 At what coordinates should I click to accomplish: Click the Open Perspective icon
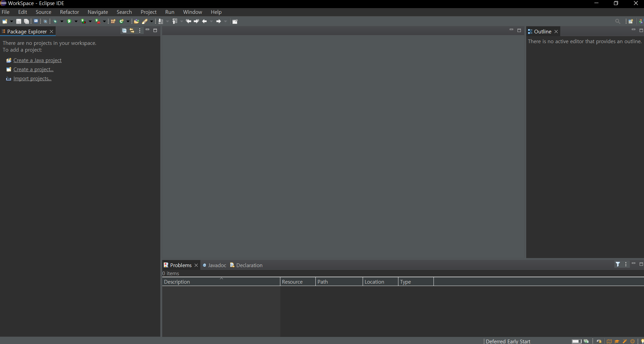click(x=631, y=21)
